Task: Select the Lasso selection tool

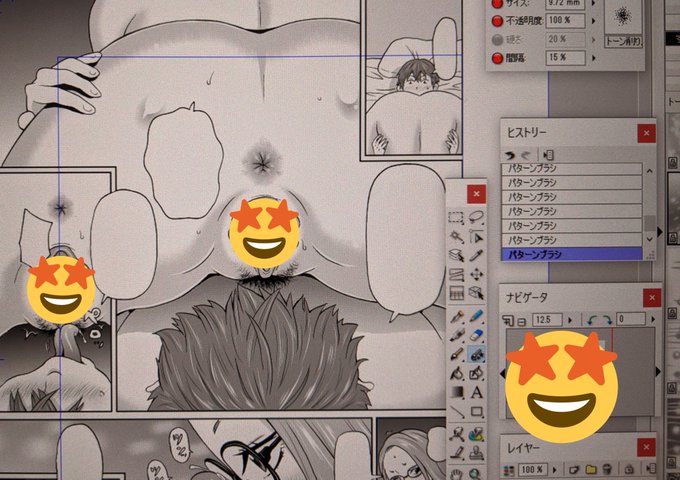Action: [x=476, y=216]
